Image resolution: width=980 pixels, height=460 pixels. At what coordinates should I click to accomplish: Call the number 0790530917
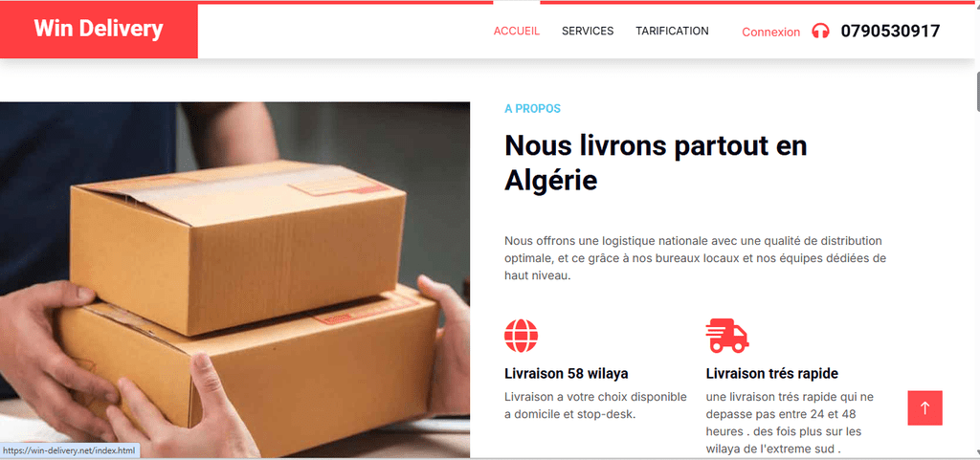point(890,32)
